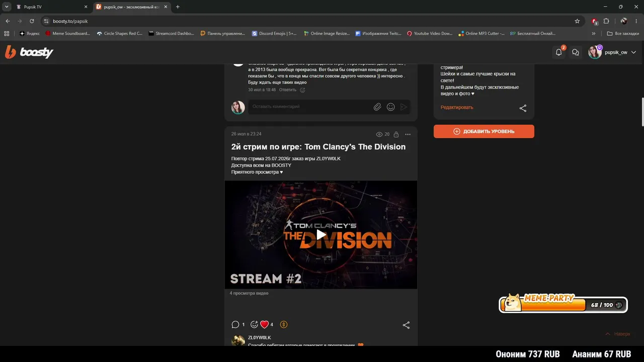Open ZL0YW0LK's commenter profile name
This screenshot has height=362, width=644.
260,337
